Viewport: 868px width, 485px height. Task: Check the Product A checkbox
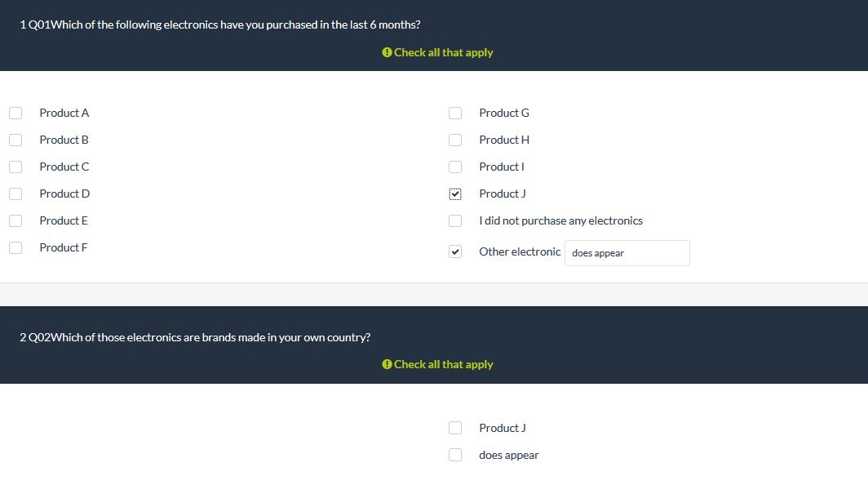coord(15,113)
